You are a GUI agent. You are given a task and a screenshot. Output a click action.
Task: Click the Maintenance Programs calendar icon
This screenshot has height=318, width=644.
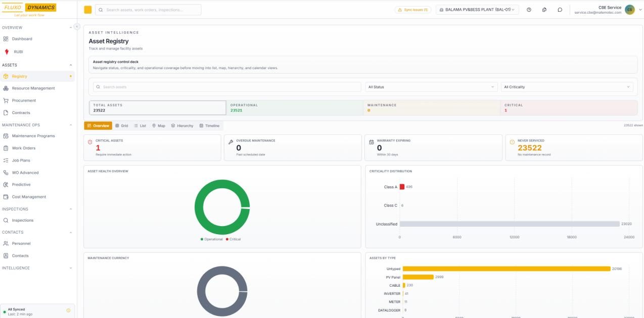pos(6,136)
